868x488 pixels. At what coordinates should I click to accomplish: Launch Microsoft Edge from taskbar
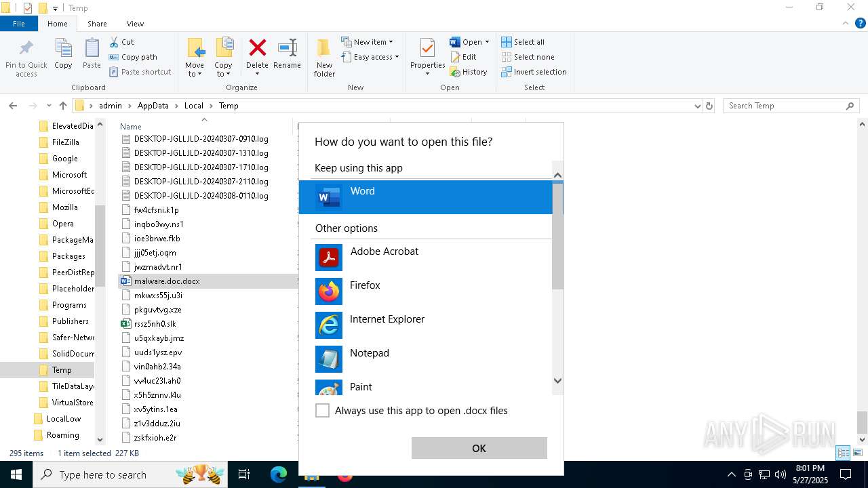pyautogui.click(x=279, y=474)
